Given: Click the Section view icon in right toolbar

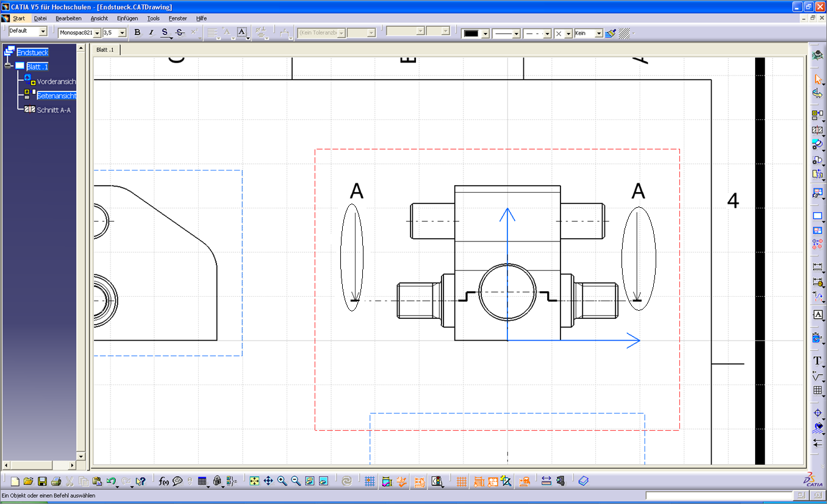Looking at the screenshot, I should 818,130.
